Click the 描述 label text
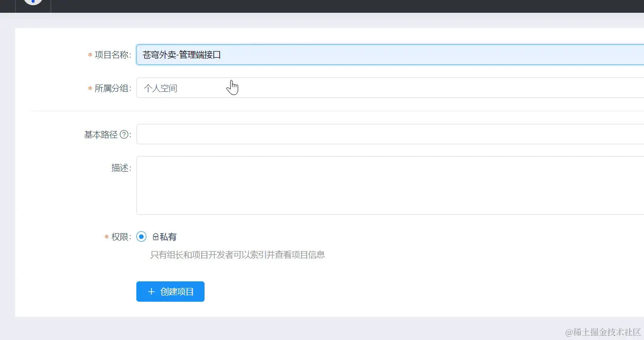 120,168
